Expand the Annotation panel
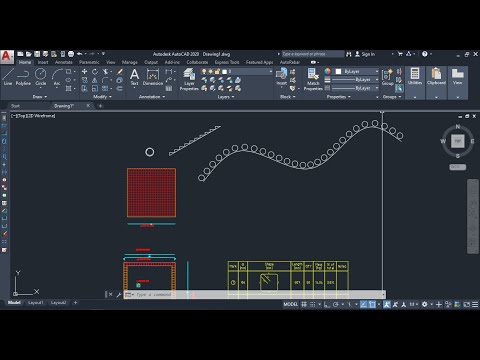480x360 pixels. point(152,97)
